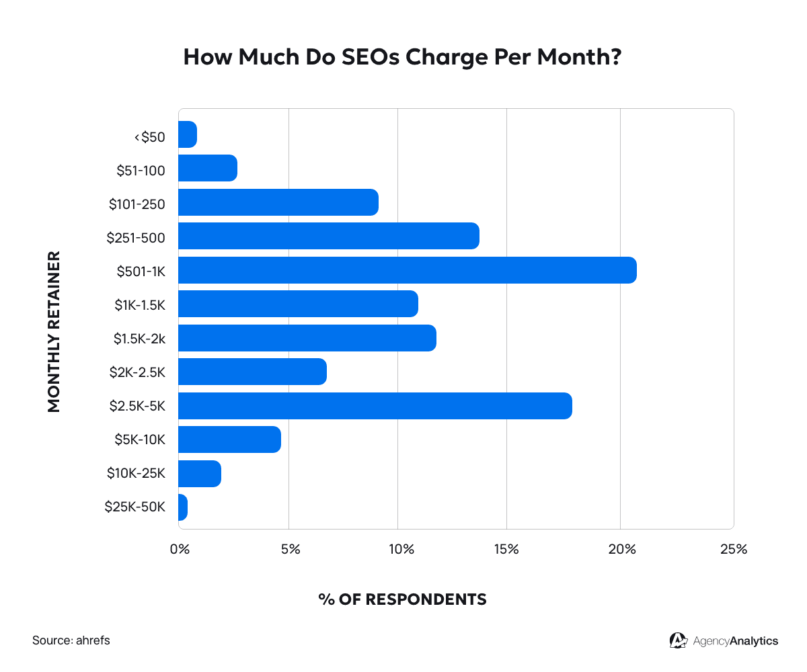
Task: Click the $2K-2.5K bar
Action: point(252,372)
